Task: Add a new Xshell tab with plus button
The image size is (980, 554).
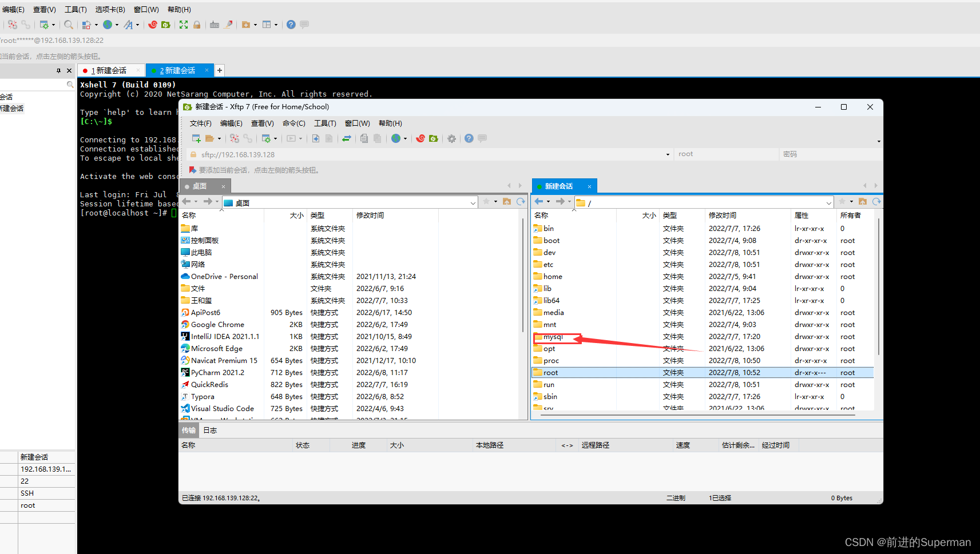Action: tap(220, 70)
